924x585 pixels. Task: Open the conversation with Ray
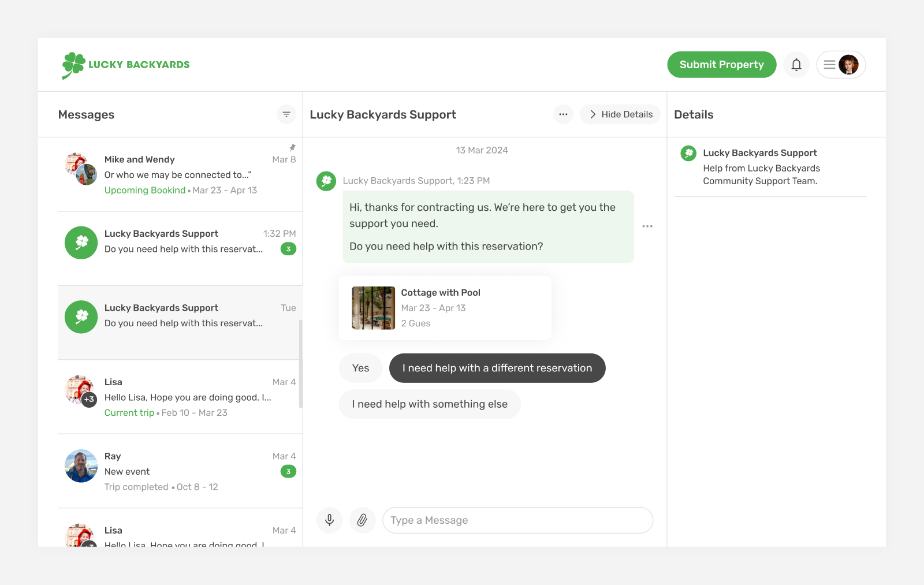[173, 471]
